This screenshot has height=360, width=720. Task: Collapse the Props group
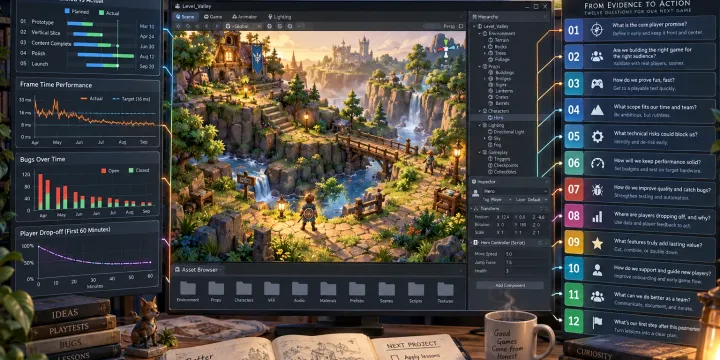pos(479,66)
